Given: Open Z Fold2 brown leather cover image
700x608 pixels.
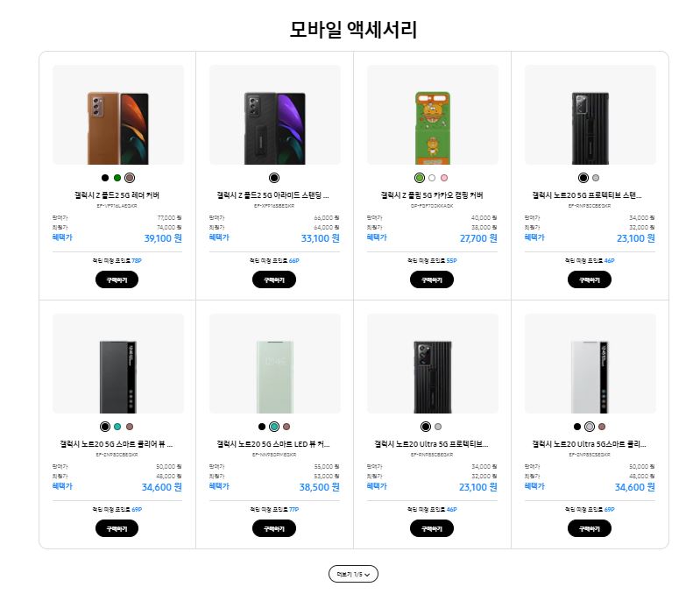Looking at the screenshot, I should pos(118,115).
